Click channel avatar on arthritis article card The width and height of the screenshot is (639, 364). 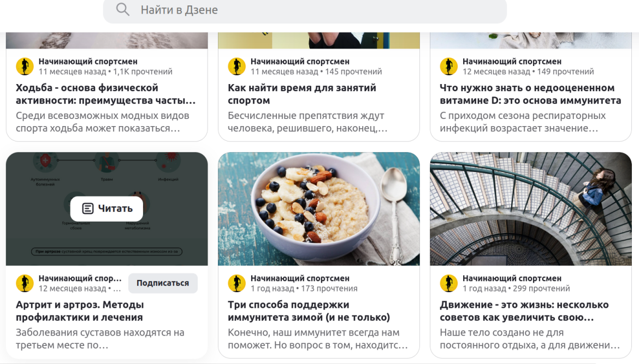point(25,283)
